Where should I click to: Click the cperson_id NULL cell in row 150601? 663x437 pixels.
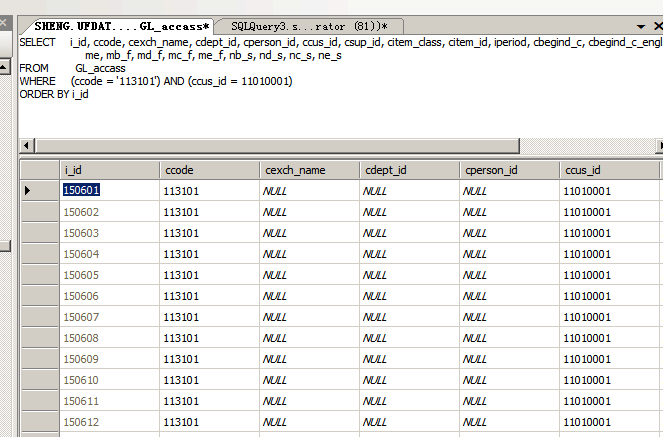click(509, 191)
